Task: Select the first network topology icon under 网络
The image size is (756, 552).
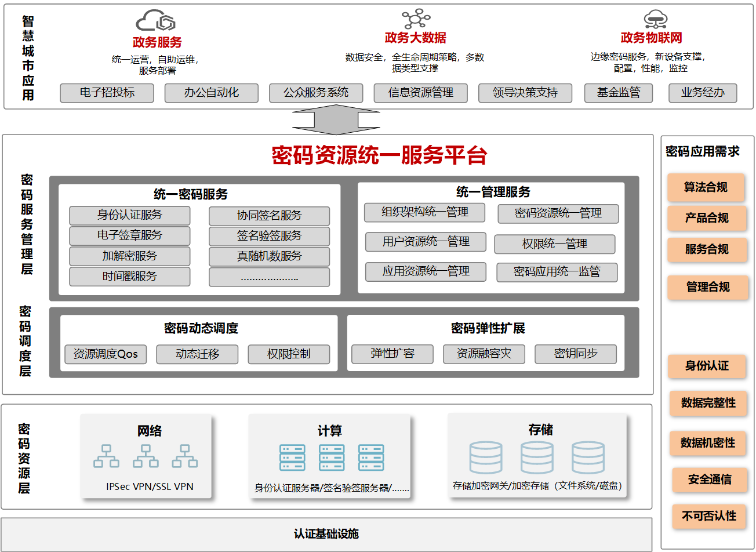Action: tap(106, 456)
